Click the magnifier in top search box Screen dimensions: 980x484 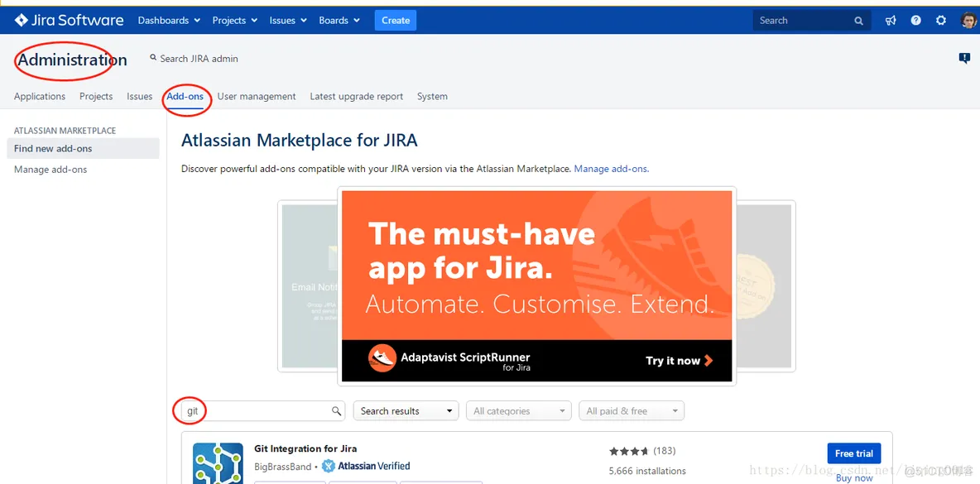pos(859,21)
